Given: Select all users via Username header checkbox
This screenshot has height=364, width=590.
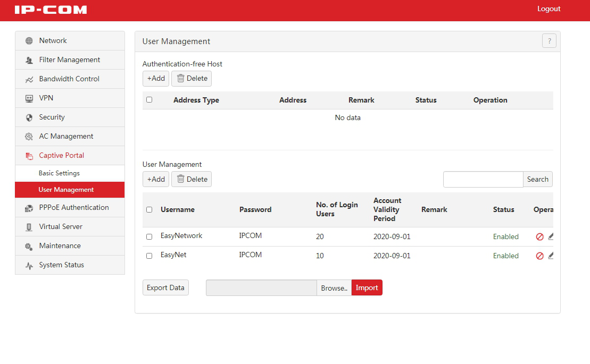Looking at the screenshot, I should [149, 209].
